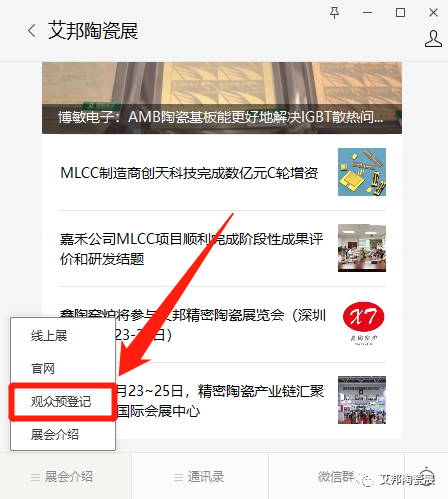Viewport: 448px width, 499px height.
Task: Open article 嘉禾公司MLCC项目顺利完成阶段性成果评价
Action: 191,249
